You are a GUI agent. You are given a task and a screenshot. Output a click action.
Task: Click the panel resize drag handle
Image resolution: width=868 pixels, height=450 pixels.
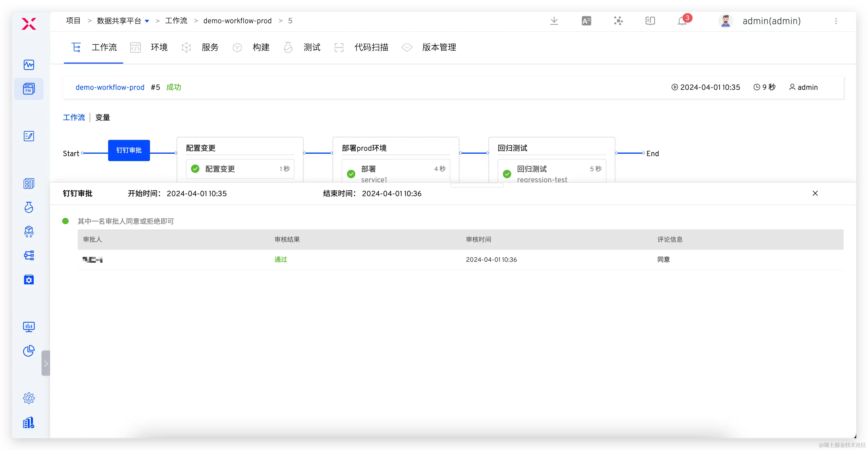click(x=476, y=185)
